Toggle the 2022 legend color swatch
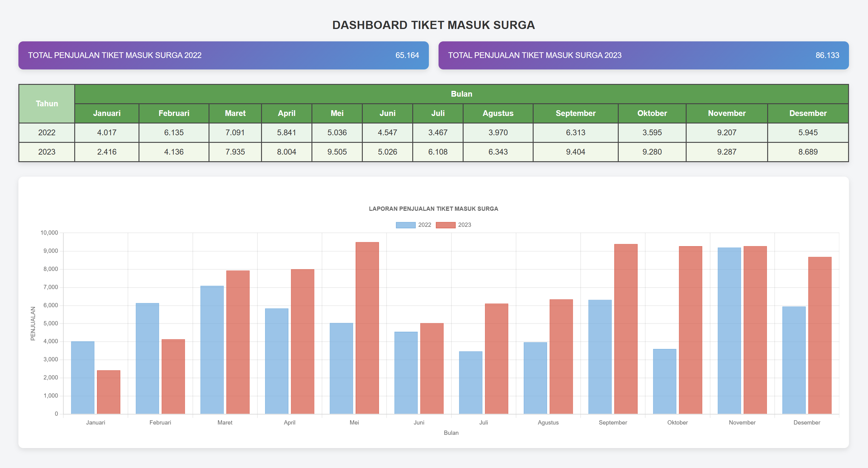Screen dimensions: 868x468 click(x=405, y=225)
